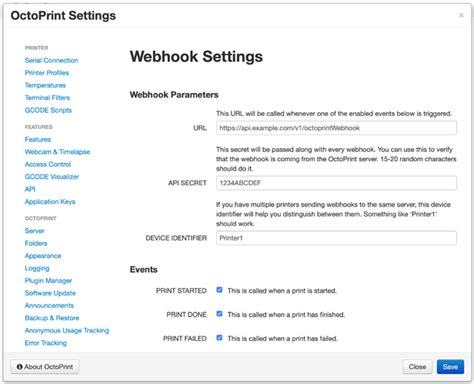Go to Webcam & Timelapse settings

pyautogui.click(x=57, y=152)
